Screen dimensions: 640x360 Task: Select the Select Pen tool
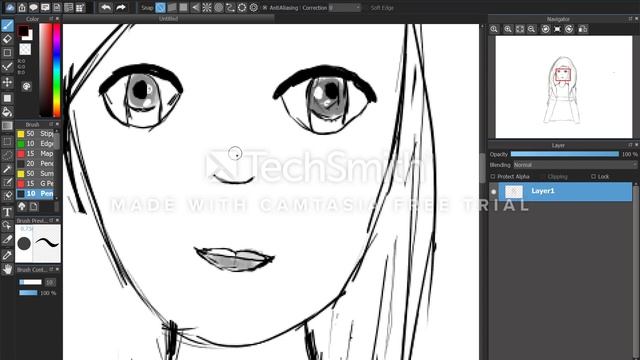[7, 182]
